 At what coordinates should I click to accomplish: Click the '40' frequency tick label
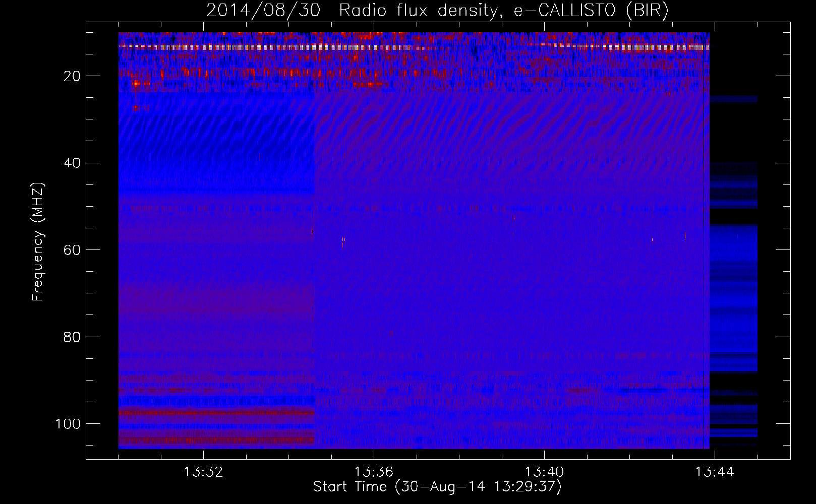pos(72,163)
